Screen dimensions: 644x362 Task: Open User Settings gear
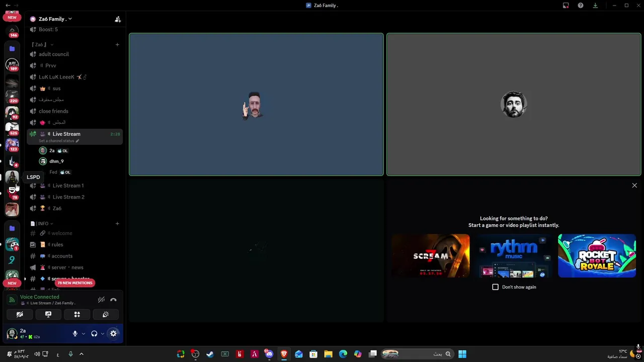(113, 333)
